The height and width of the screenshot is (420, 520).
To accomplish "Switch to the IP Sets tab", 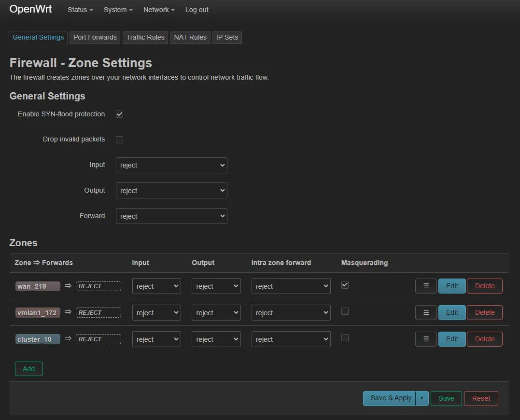I will click(227, 37).
